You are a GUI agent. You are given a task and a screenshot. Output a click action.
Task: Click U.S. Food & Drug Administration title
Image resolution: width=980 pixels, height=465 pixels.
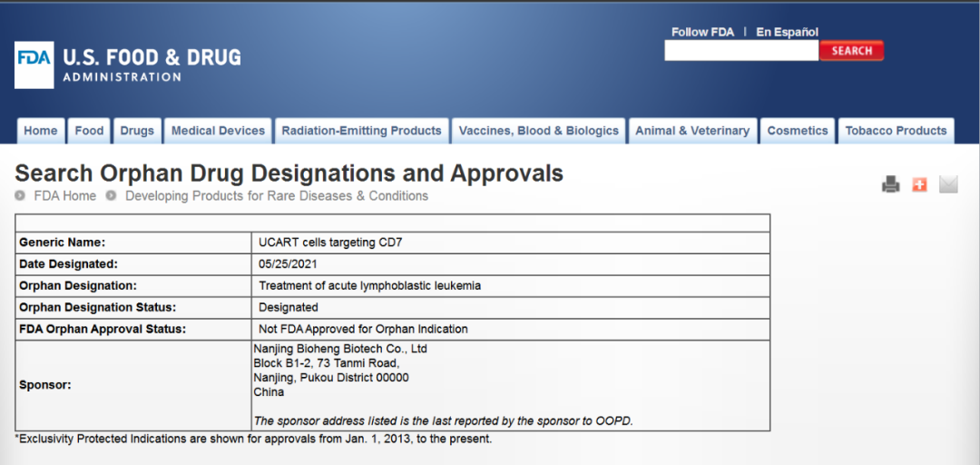click(x=152, y=65)
